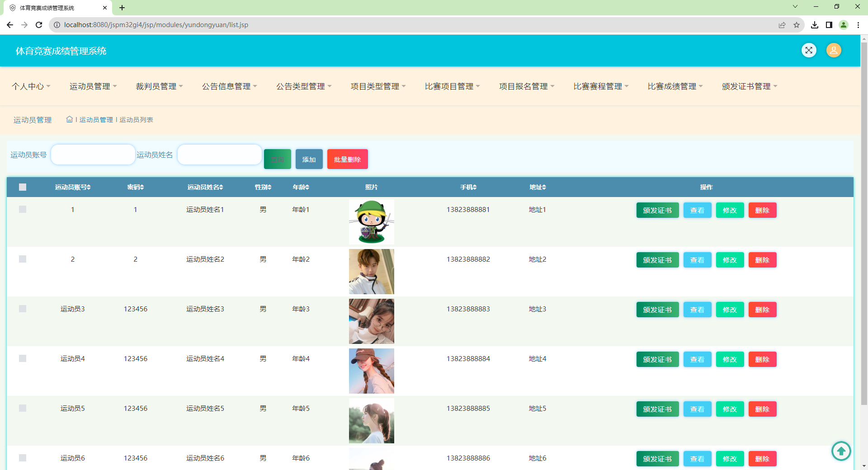The width and height of the screenshot is (868, 470).
Task: Tick the select-all checkbox in the header
Action: pos(23,187)
